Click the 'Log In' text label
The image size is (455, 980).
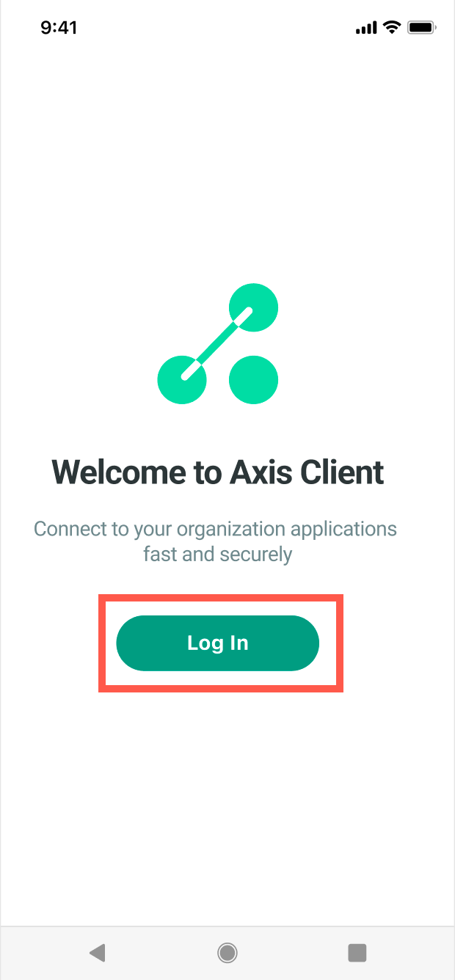click(x=218, y=643)
